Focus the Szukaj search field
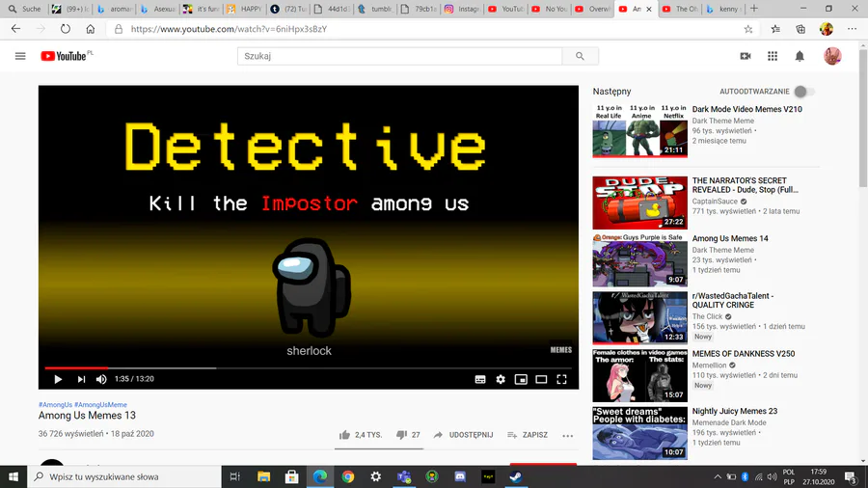 (399, 56)
